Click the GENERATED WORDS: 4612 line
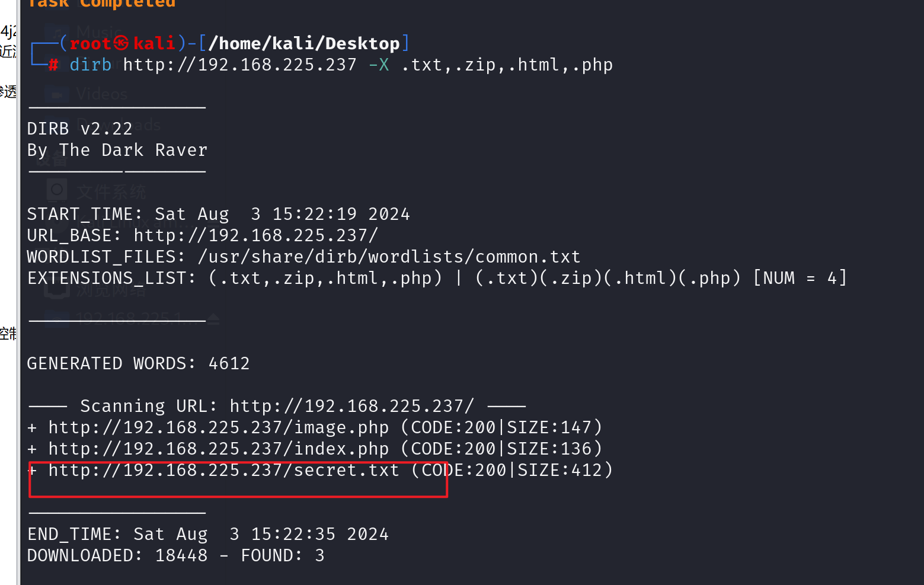This screenshot has height=585, width=924. [x=139, y=363]
